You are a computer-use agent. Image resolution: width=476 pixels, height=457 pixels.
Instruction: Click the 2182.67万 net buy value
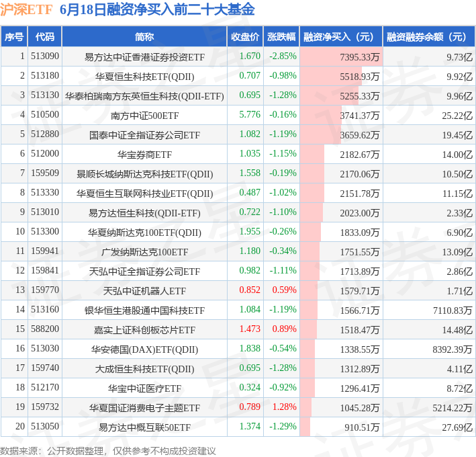pos(360,155)
